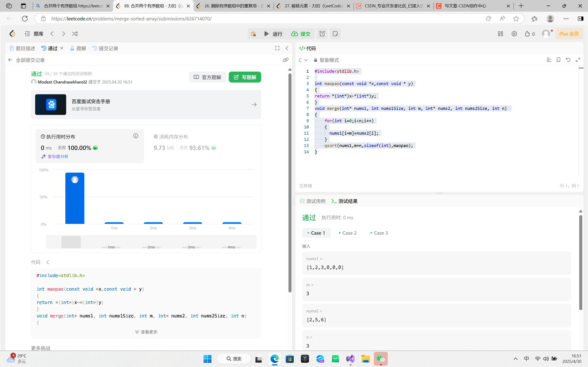Open LeetCode layout grid icon
This screenshot has height=367, width=588.
click(500, 34)
